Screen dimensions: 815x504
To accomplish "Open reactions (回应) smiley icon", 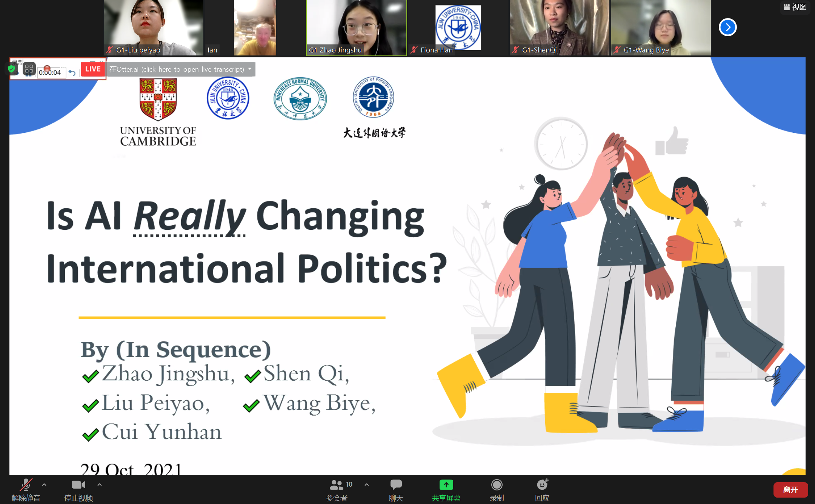I will point(542,485).
